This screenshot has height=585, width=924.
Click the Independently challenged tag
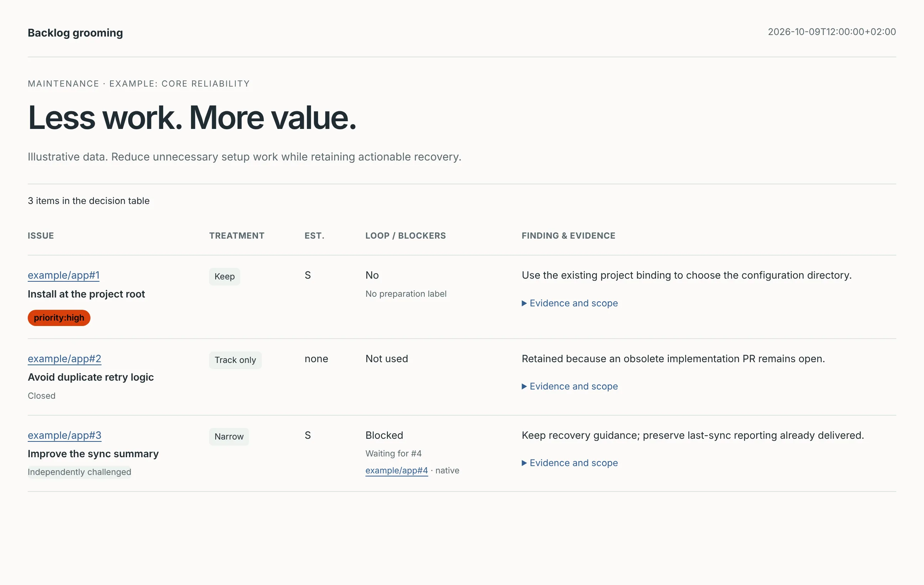tap(79, 472)
